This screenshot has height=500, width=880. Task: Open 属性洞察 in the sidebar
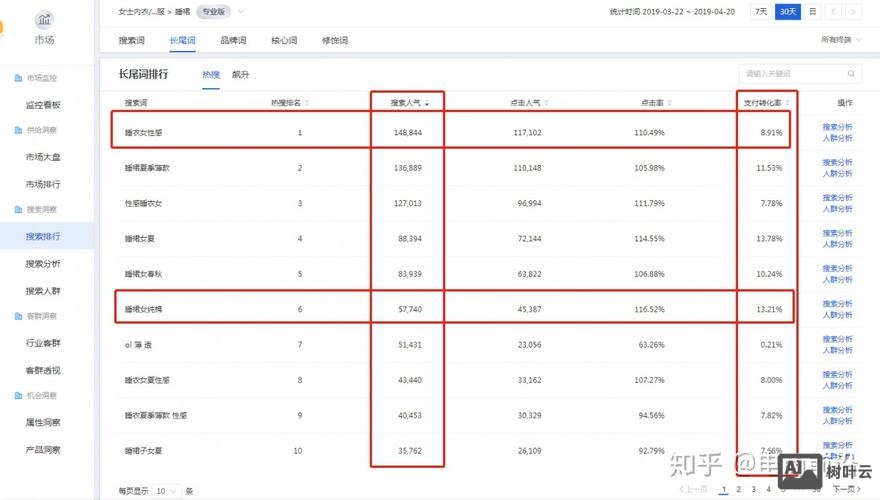43,423
